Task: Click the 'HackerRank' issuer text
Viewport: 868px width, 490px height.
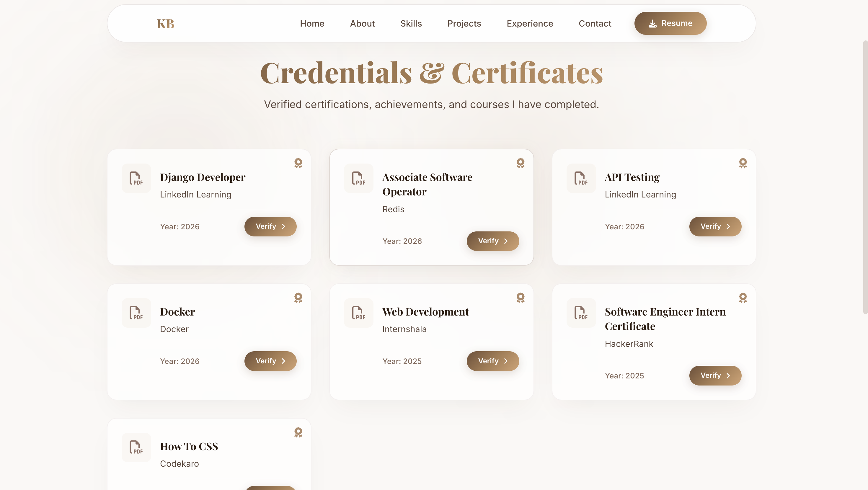Action: point(629,344)
